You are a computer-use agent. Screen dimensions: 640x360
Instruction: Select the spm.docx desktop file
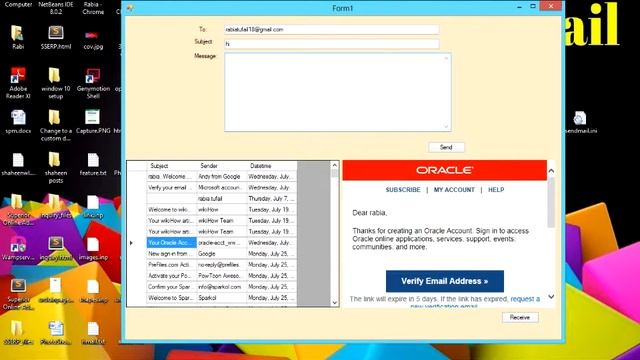coord(18,122)
